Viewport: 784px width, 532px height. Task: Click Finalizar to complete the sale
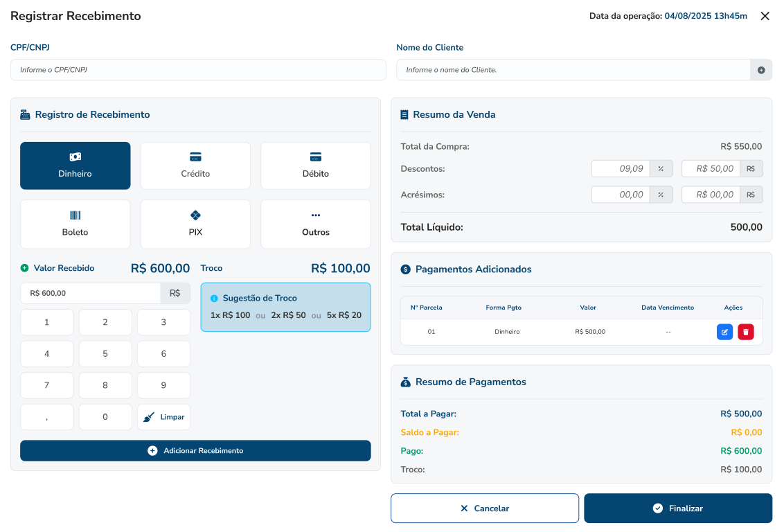coord(677,508)
